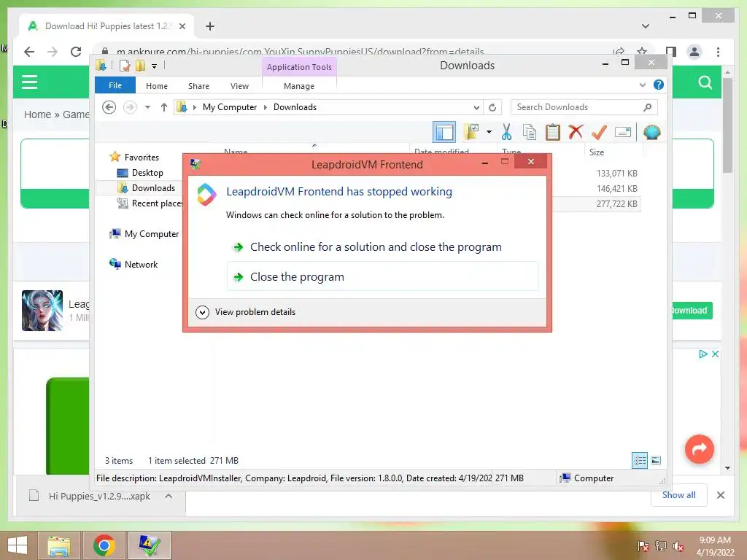Click Show all downloads in Chrome
The height and width of the screenshot is (560, 747).
click(679, 495)
